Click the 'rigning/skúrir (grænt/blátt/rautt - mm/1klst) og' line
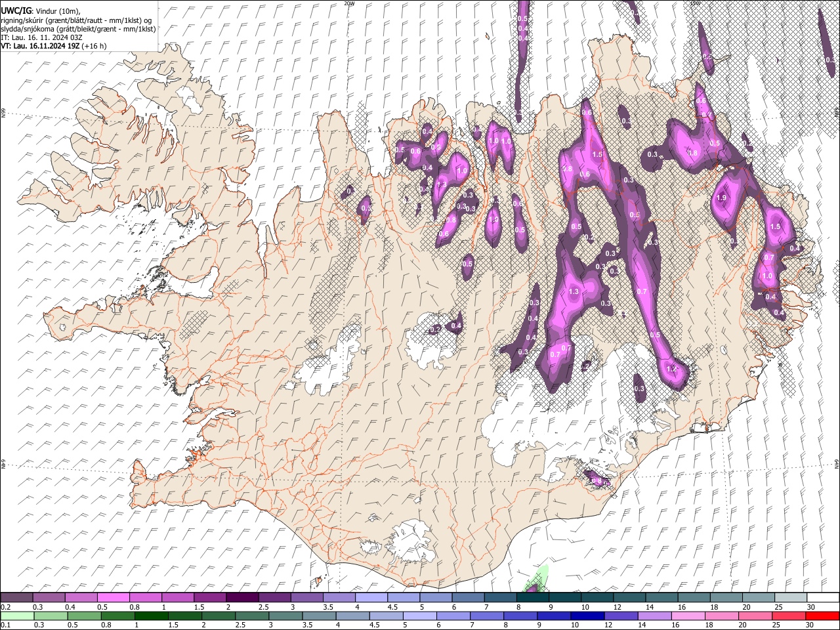The image size is (840, 630). (77, 20)
